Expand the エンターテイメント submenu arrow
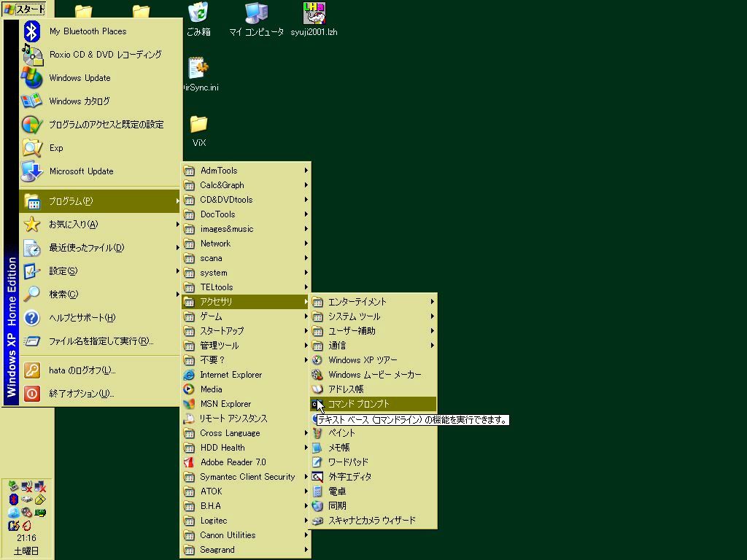The height and width of the screenshot is (560, 747). [x=432, y=302]
